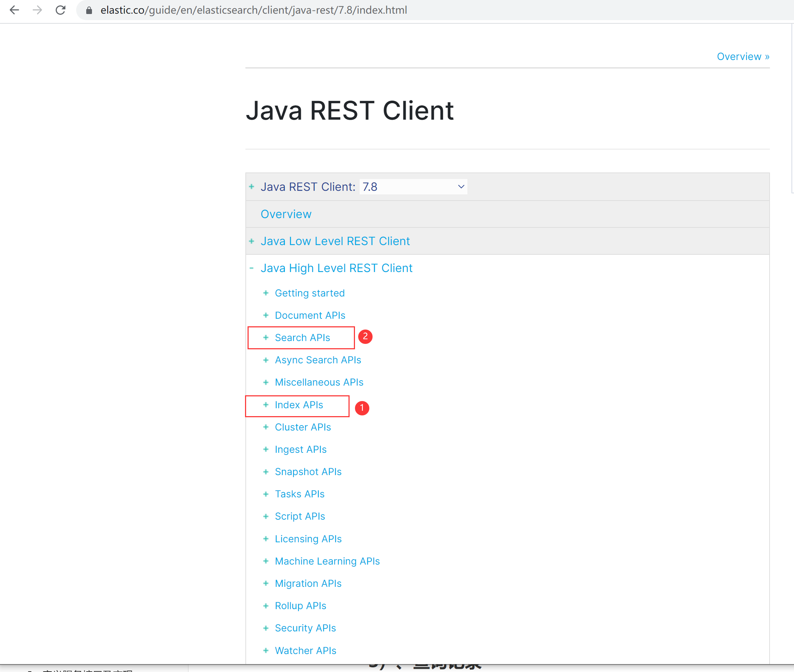Expand the Async Search APIs plus icon

coord(266,360)
